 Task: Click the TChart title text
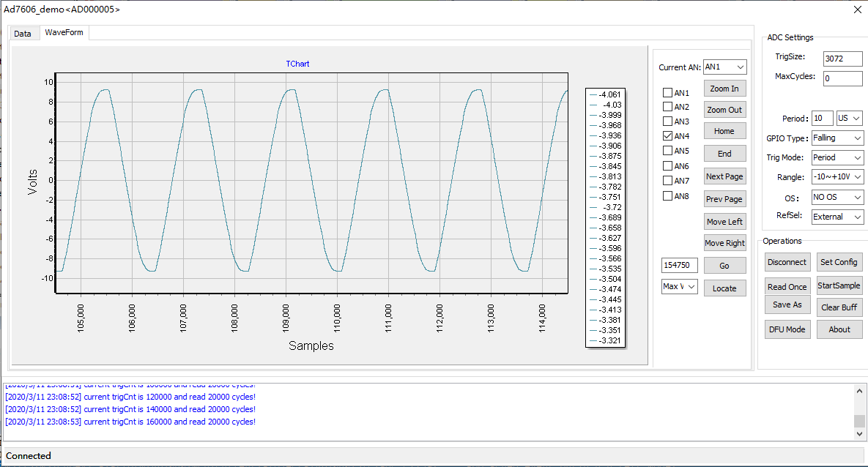(297, 64)
